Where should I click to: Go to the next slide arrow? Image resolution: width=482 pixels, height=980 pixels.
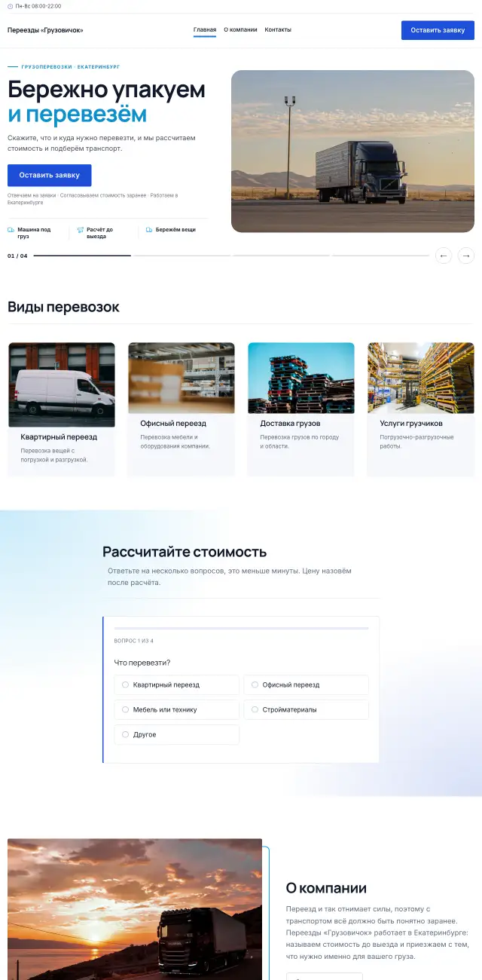coord(466,256)
